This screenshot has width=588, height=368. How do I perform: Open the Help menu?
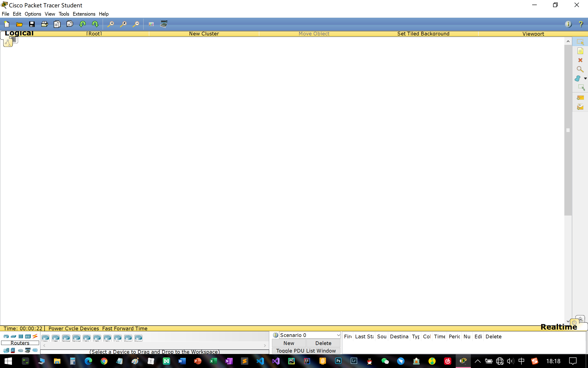104,14
